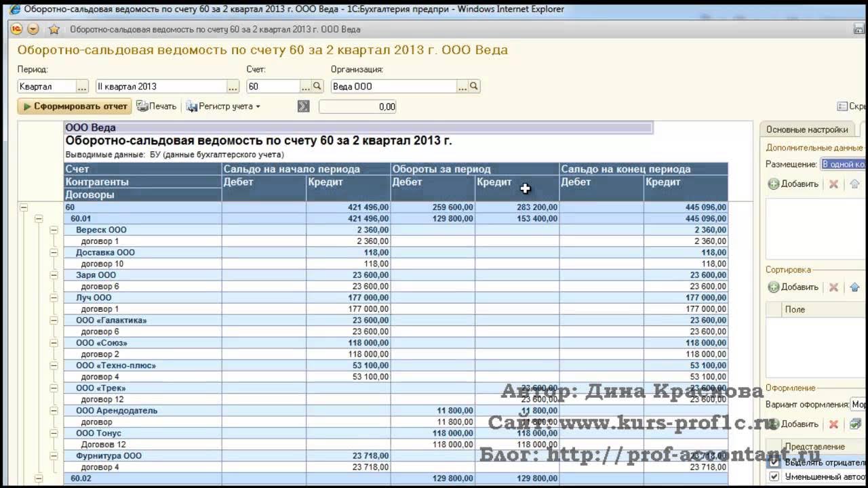Open account selection ellipsis next to 60

tap(305, 87)
